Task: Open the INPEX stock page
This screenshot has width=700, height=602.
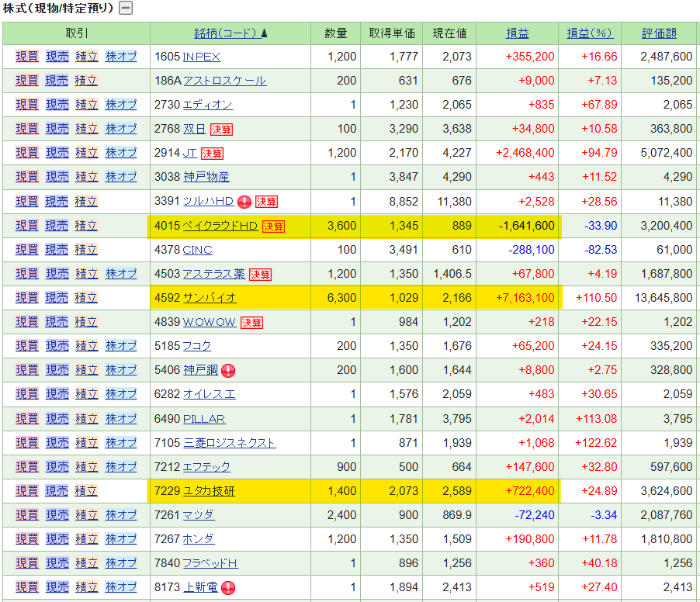Action: 201,57
